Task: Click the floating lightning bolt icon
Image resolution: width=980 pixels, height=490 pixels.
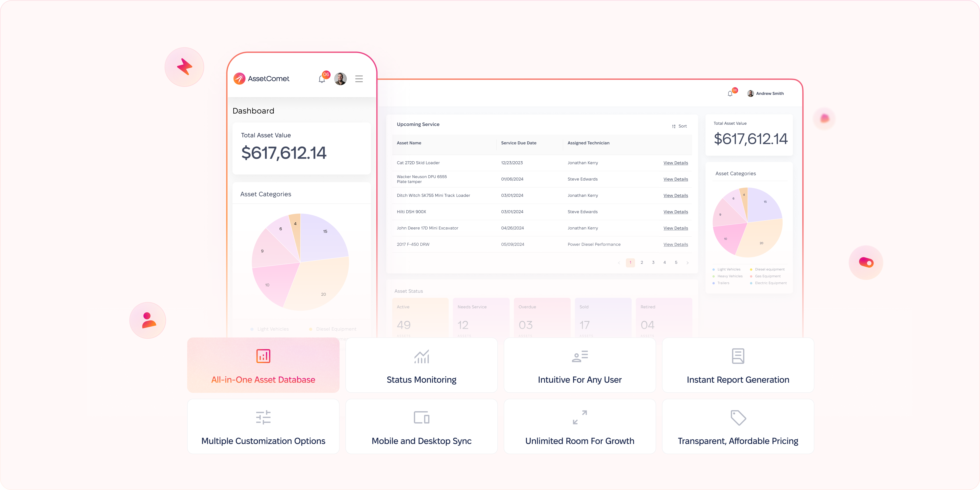Action: pyautogui.click(x=185, y=67)
